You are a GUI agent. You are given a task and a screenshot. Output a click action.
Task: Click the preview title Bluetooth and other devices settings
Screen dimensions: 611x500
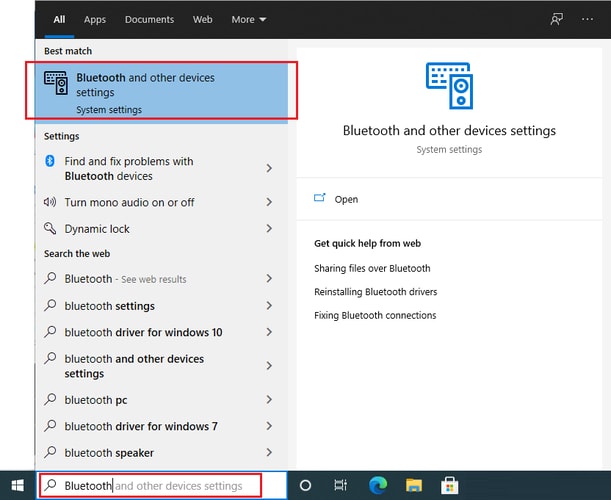click(449, 131)
